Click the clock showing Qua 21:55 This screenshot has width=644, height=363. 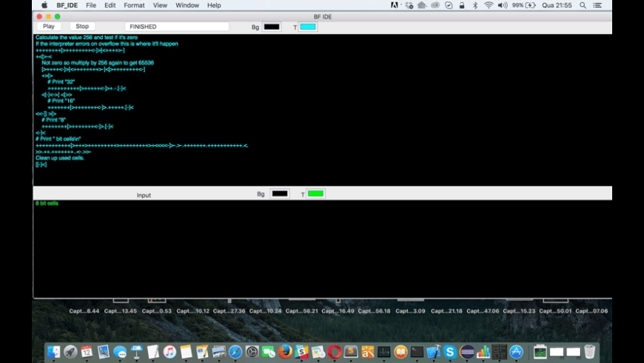(557, 5)
